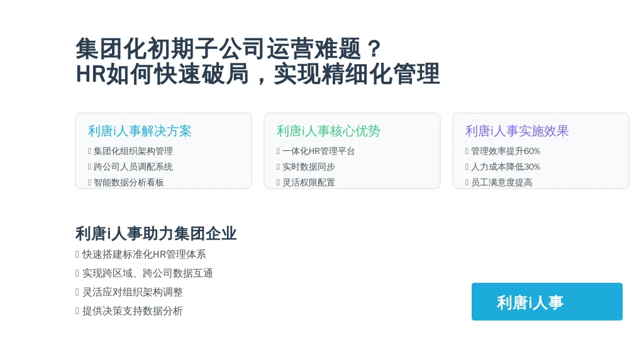Click the icon before 提供决策支持数据分析

click(x=77, y=311)
